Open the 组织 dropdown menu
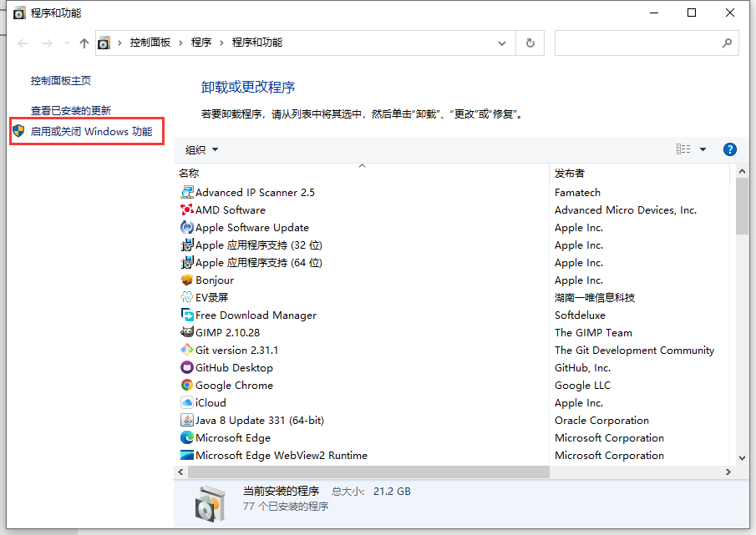Image resolution: width=756 pixels, height=535 pixels. pos(201,149)
